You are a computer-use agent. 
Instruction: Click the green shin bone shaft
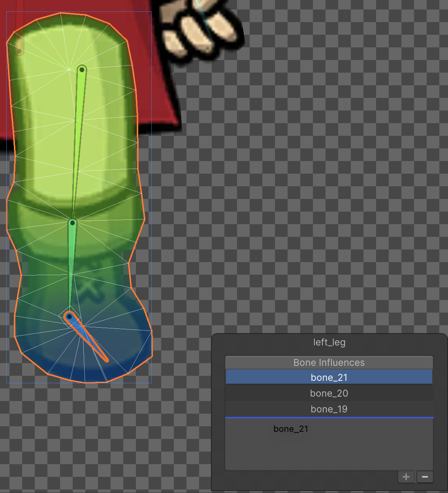click(x=72, y=264)
